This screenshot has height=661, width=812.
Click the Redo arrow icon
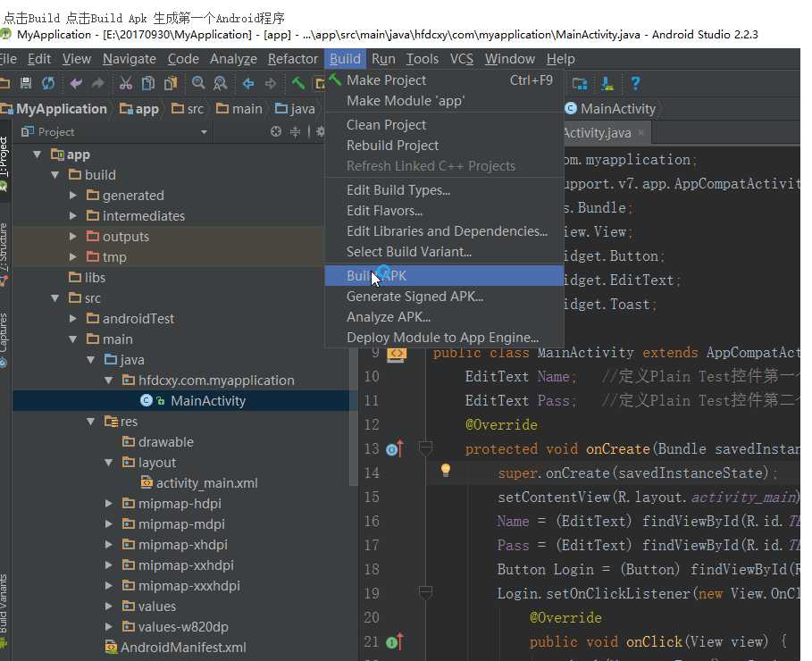98,83
